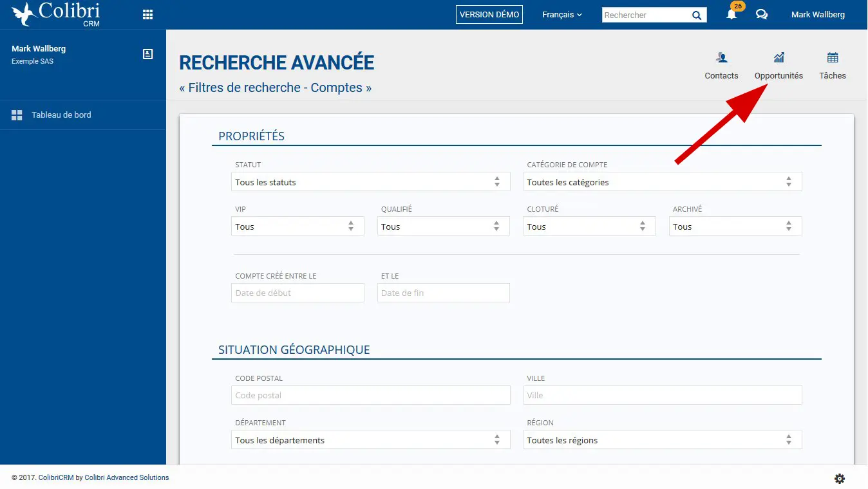
Task: Click the SITUATION GÉOGRAPHIQUE section heading
Action: [x=294, y=350]
